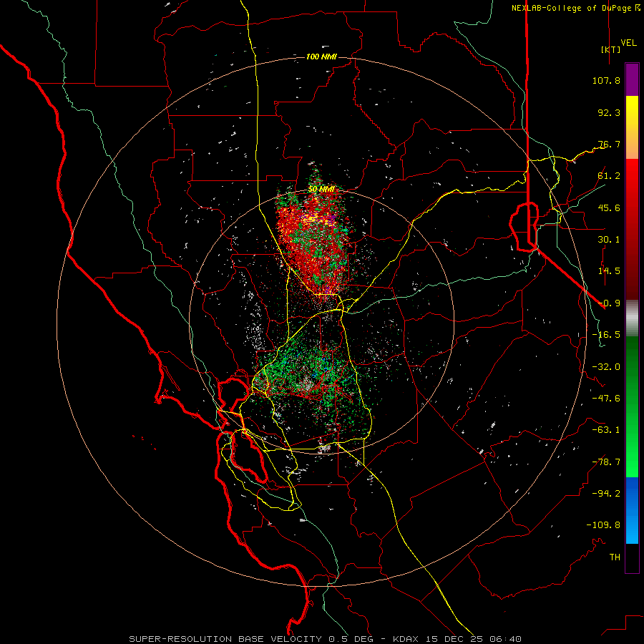This screenshot has width=644, height=644.
Task: Click the SUPER-RESOLUTION BASE VELOCITY caption
Action: (225, 639)
